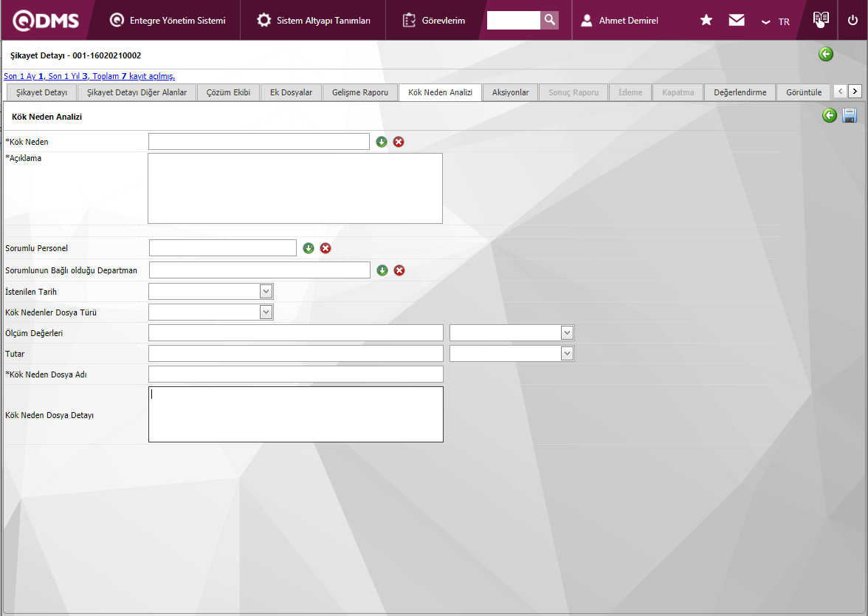The width and height of the screenshot is (868, 616).
Task: Open the Görevlerim menu
Action: tap(433, 21)
